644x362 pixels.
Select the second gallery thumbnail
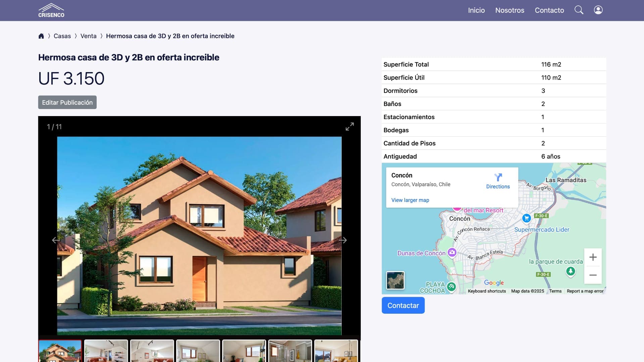click(106, 351)
